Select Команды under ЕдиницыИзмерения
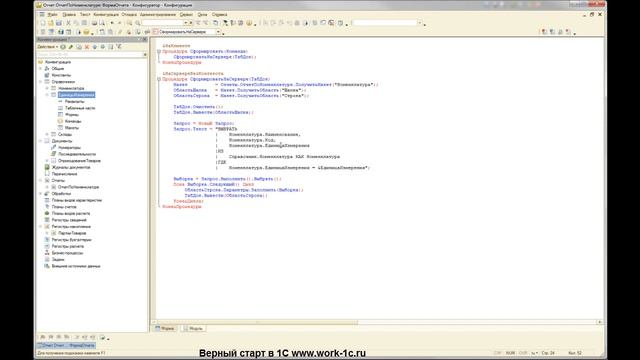Image resolution: width=640 pixels, height=360 pixels. (73, 121)
